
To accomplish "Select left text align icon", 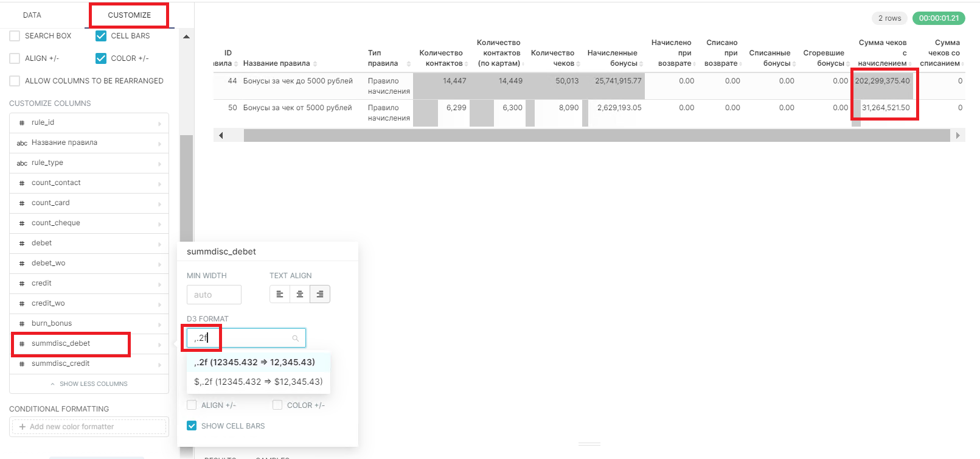I will [280, 295].
